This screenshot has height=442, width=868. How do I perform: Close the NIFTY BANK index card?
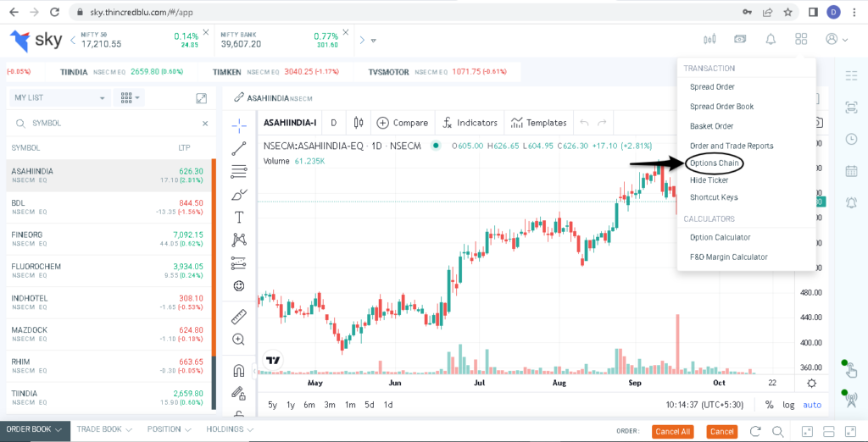[346, 33]
